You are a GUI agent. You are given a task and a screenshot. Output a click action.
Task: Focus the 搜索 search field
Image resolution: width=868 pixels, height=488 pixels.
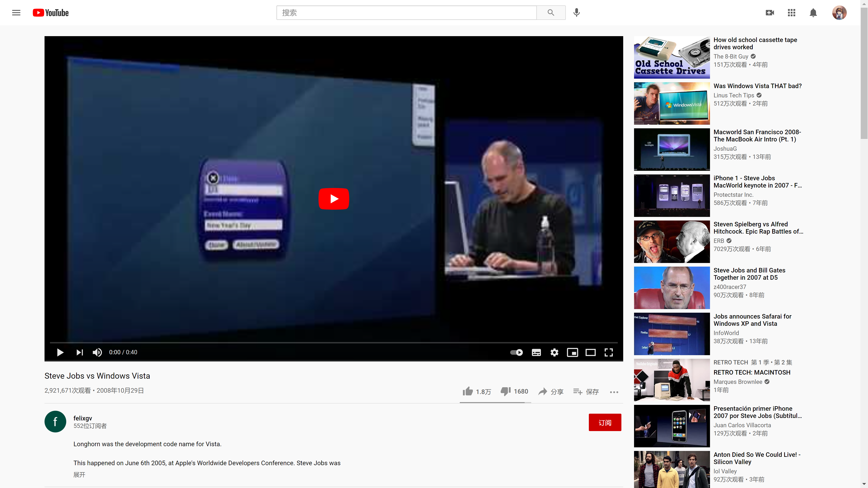tap(406, 13)
